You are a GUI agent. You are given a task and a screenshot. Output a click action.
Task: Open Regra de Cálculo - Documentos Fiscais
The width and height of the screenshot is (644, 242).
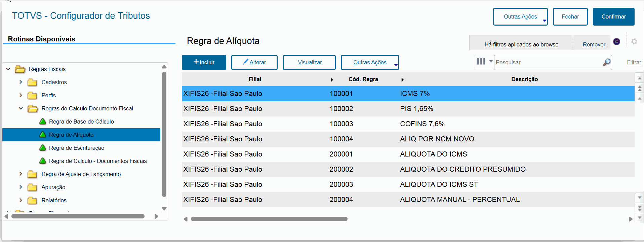point(97,161)
